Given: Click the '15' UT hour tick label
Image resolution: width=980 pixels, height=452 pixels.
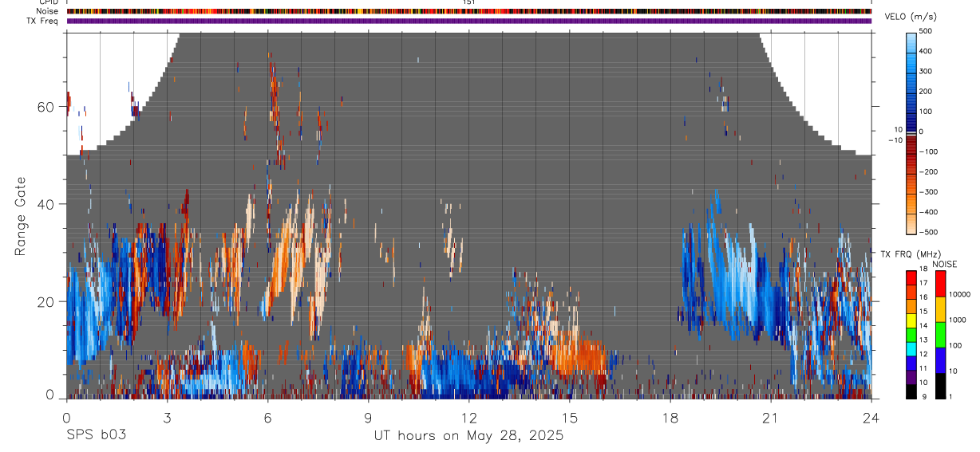Looking at the screenshot, I should [570, 417].
